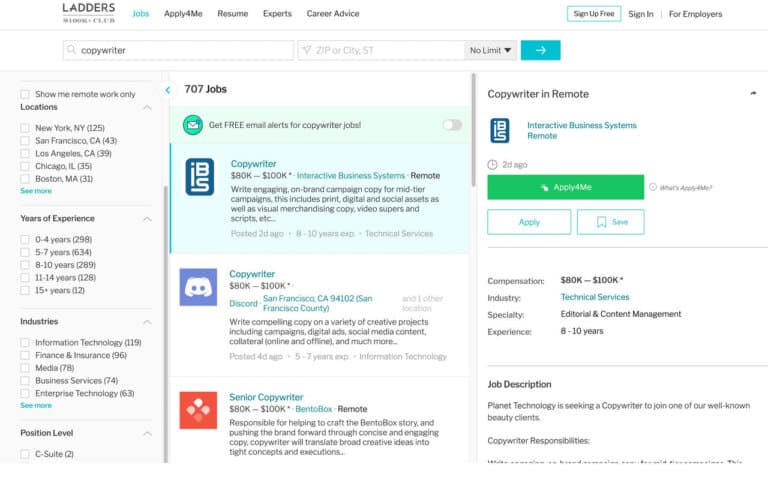The height and width of the screenshot is (480, 768).
Task: Save the job with bookmark button
Action: click(x=610, y=222)
